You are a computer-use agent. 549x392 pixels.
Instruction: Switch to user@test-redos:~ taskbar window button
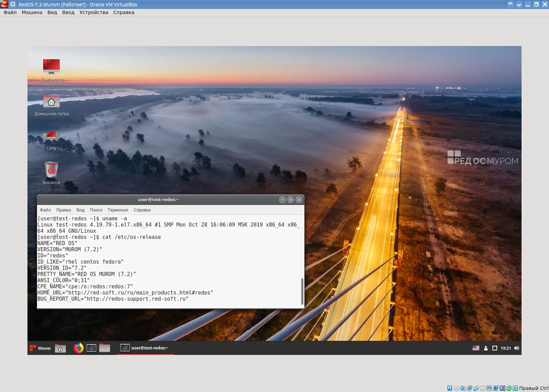(x=145, y=348)
